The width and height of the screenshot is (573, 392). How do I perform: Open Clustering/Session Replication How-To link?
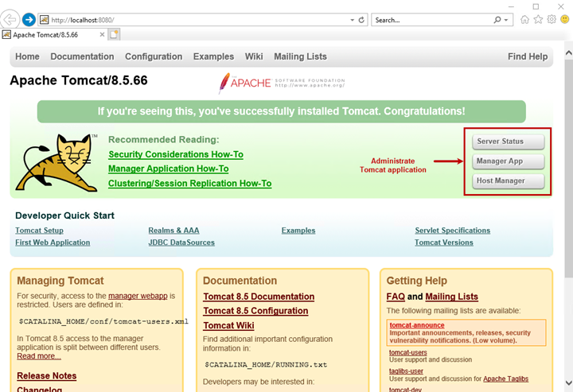pos(190,183)
